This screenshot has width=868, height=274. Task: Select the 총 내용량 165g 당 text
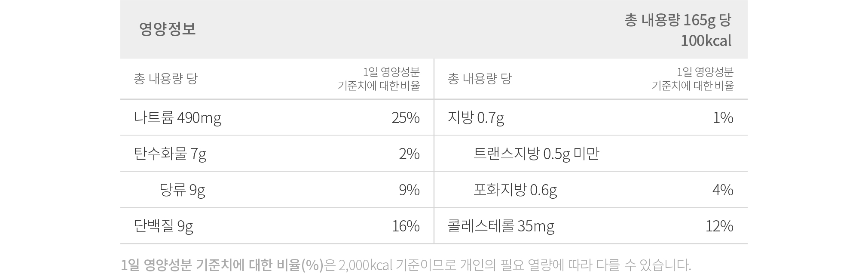point(678,20)
